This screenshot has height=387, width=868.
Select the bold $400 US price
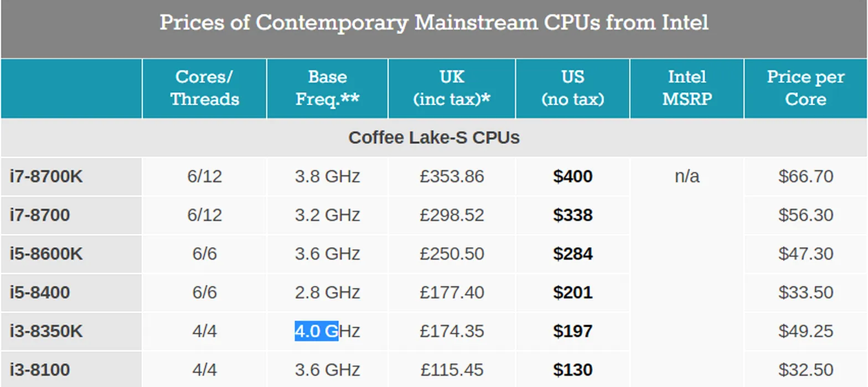(x=573, y=176)
